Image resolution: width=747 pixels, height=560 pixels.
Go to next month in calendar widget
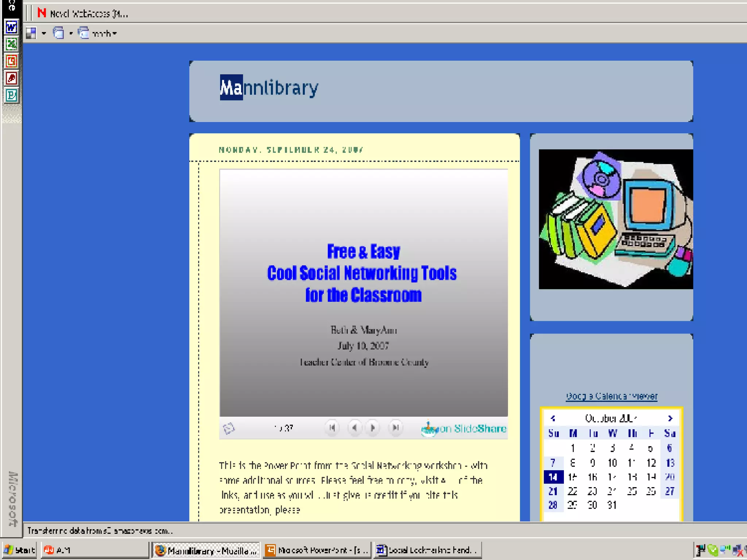(670, 418)
